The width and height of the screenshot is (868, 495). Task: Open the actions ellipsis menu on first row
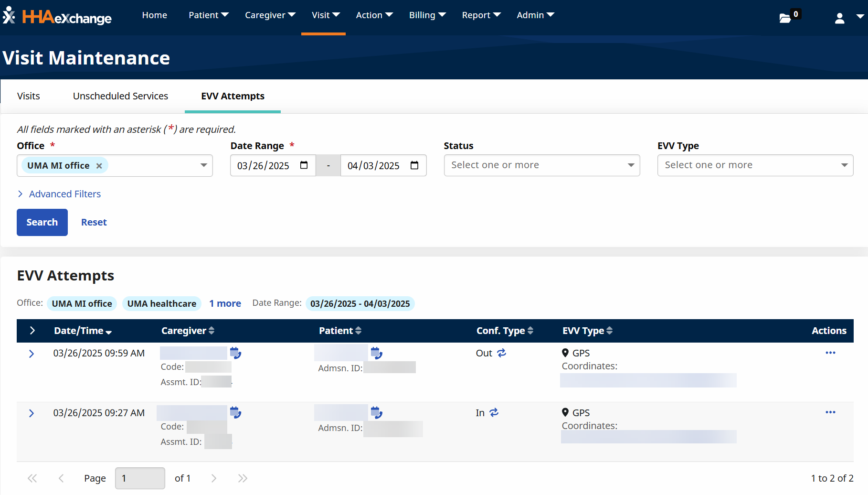coord(831,353)
